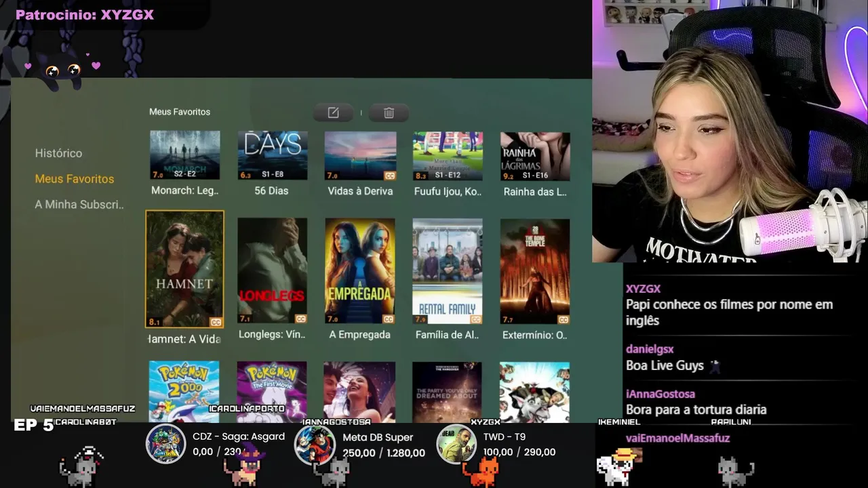The width and height of the screenshot is (868, 488).
Task: Click the edit favorites pencil icon
Action: pos(333,113)
